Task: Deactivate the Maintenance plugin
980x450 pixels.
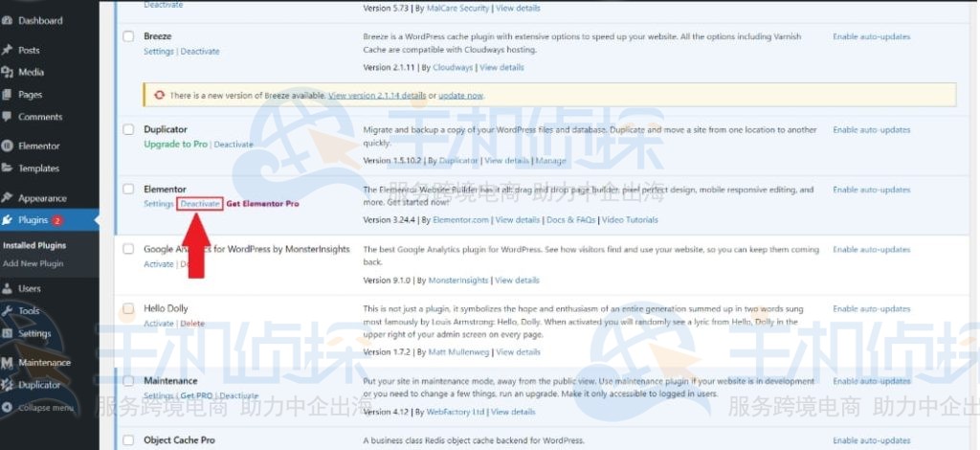Action: coord(238,395)
